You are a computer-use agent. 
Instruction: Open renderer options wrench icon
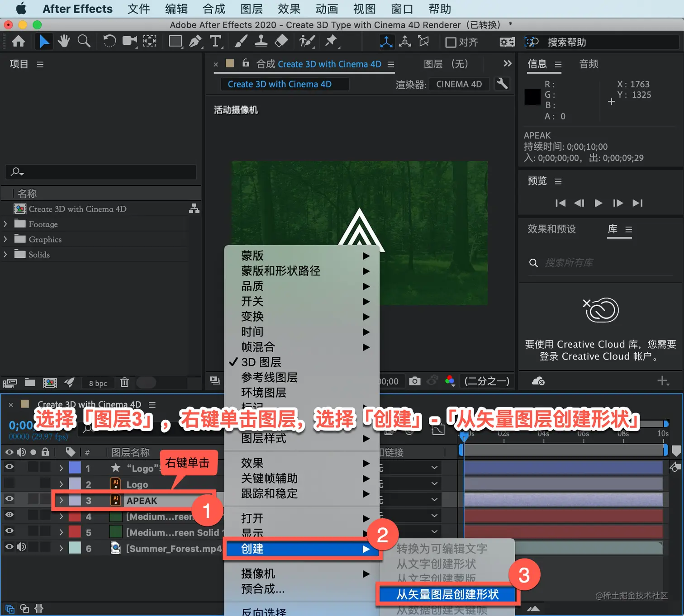tap(502, 84)
